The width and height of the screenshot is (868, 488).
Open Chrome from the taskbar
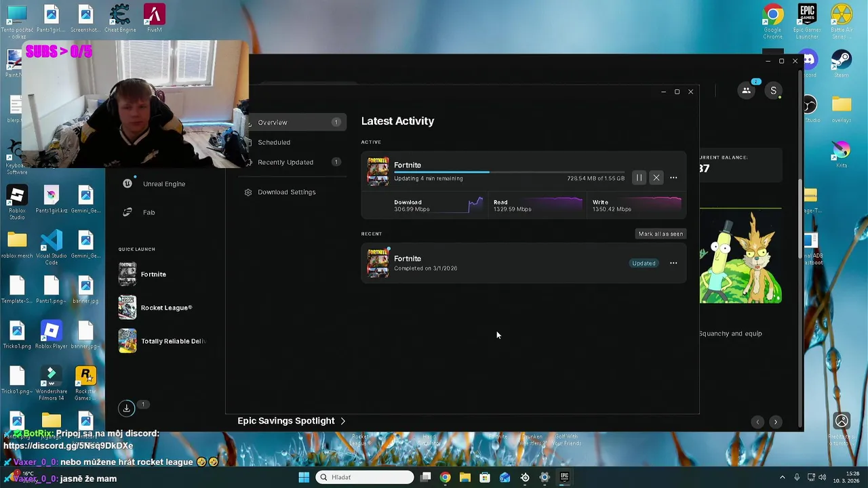445,477
